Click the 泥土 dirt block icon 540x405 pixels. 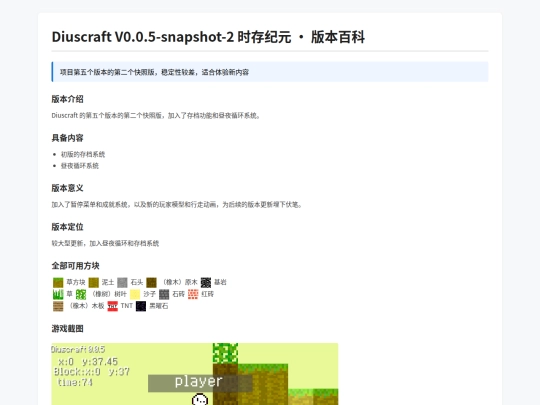tap(94, 282)
